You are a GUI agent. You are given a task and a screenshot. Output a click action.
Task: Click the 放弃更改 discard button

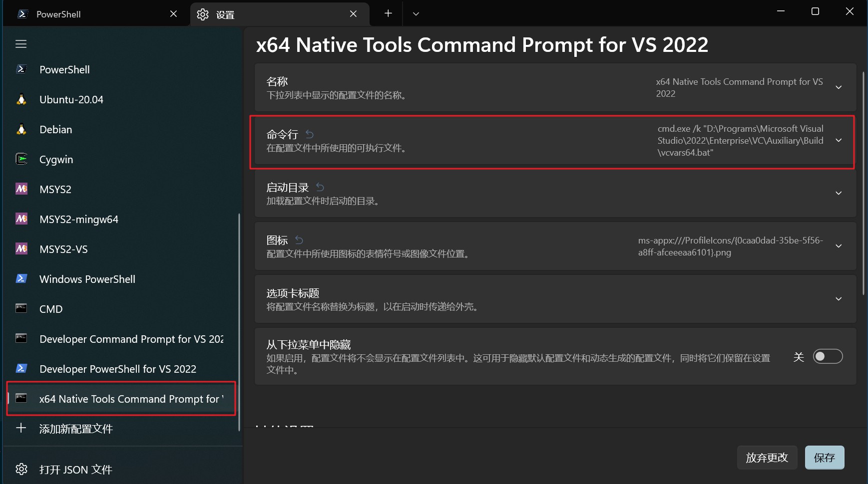click(767, 458)
